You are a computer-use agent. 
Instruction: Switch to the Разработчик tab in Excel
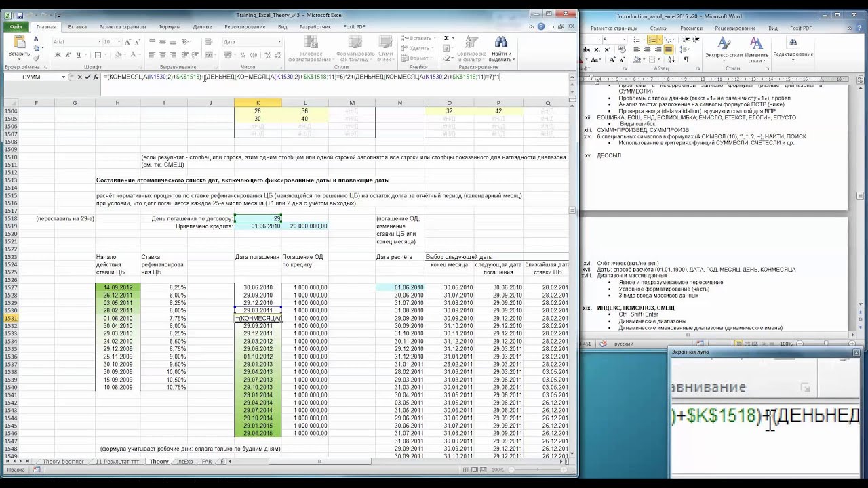(315, 27)
